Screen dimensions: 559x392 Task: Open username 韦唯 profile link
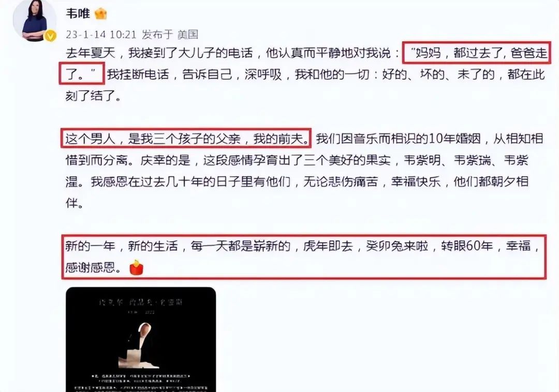tap(78, 13)
